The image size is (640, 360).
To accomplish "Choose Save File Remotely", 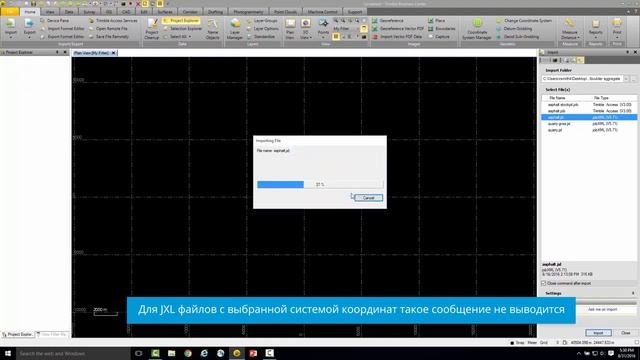I will (x=109, y=37).
